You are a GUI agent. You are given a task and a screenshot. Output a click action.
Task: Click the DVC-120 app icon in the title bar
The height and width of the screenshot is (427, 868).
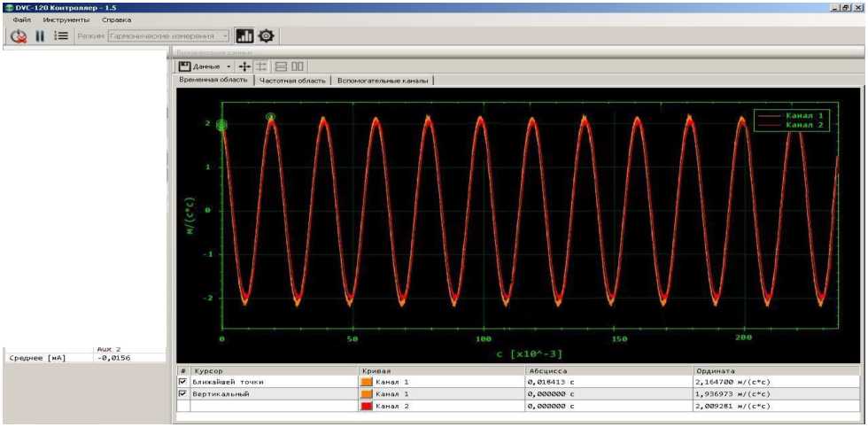(x=8, y=7)
